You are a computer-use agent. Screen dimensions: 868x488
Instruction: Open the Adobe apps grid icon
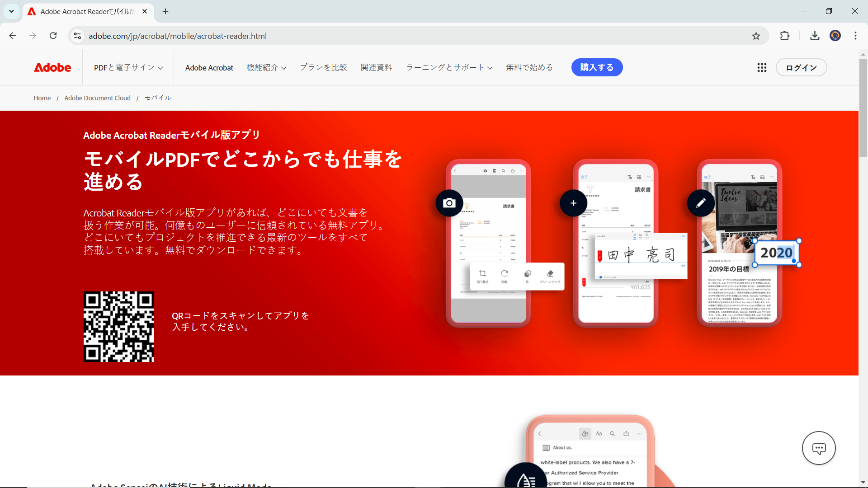tap(762, 68)
